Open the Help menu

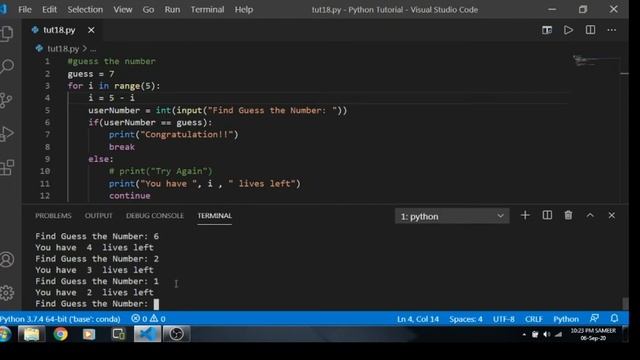(x=244, y=9)
